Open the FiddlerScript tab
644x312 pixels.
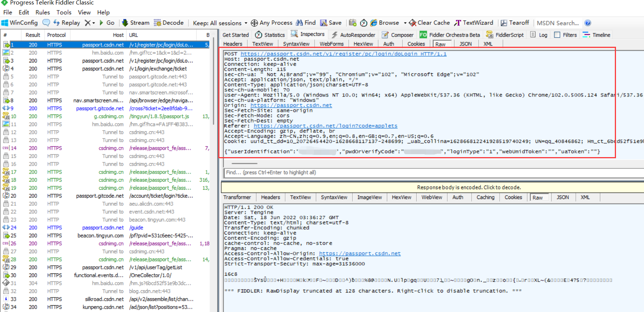(505, 35)
